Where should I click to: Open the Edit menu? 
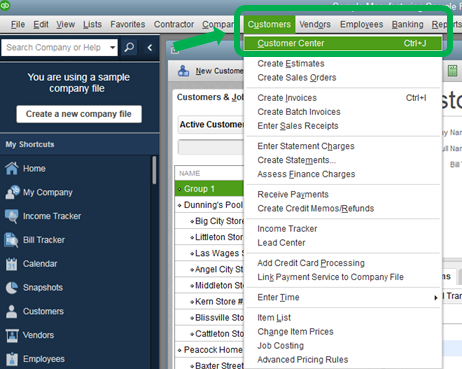click(x=41, y=24)
